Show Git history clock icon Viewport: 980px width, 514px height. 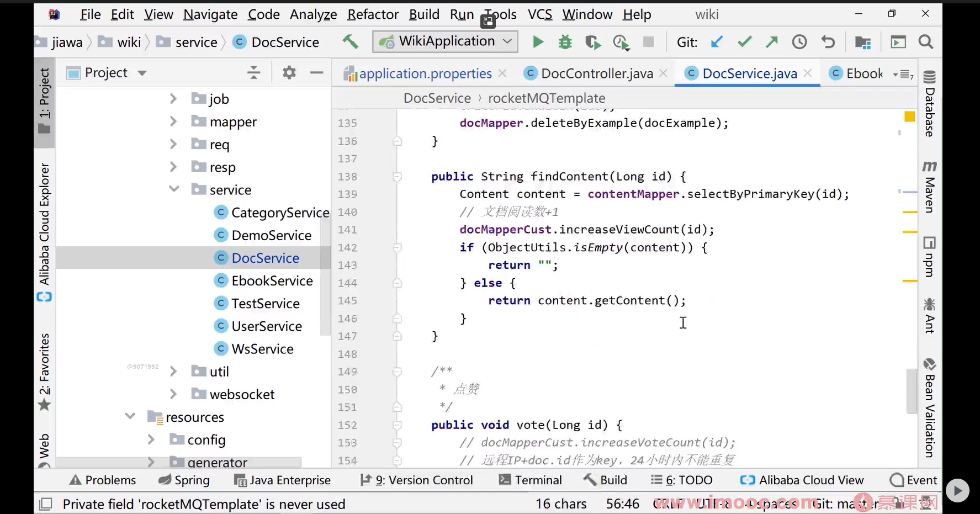pos(799,42)
